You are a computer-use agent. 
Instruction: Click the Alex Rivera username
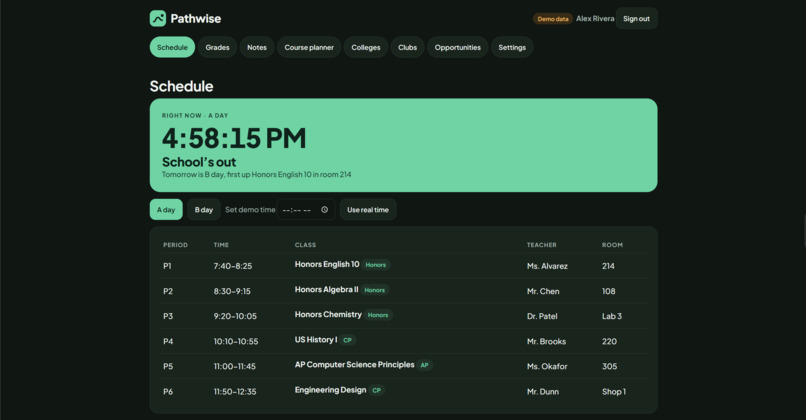(595, 19)
